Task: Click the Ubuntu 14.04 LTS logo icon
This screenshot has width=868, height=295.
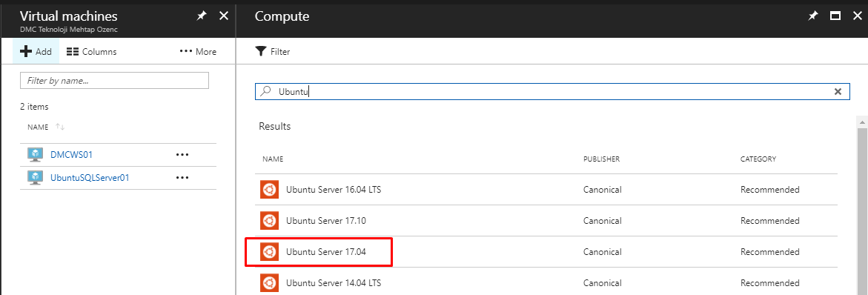Action: point(269,283)
